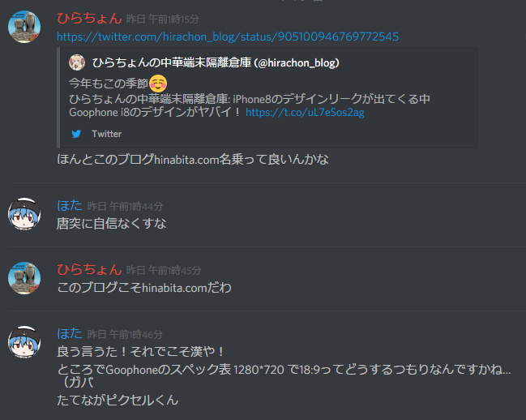This screenshot has width=526, height=420.
Task: Click the blushing emoji in tweet embed
Action: coord(158,84)
